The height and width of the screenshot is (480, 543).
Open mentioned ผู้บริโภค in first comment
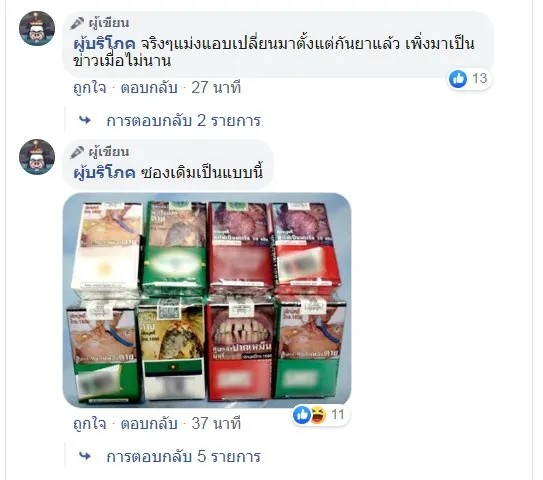click(104, 44)
